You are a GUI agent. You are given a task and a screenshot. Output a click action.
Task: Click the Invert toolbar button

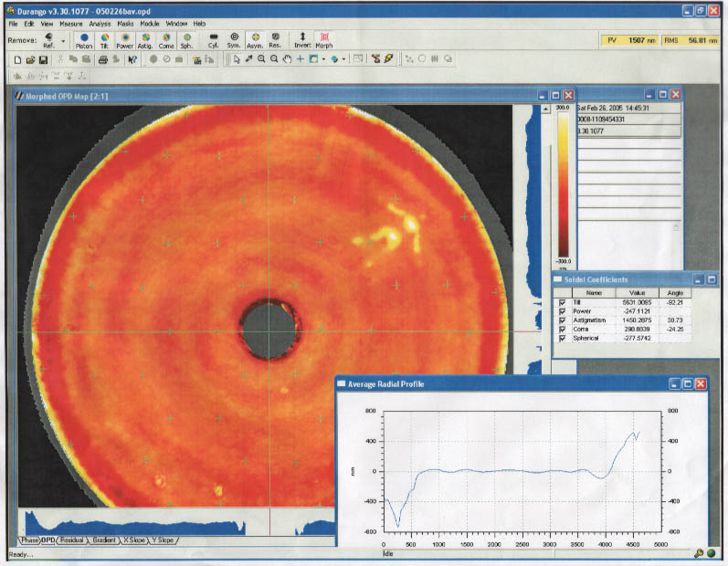click(302, 40)
